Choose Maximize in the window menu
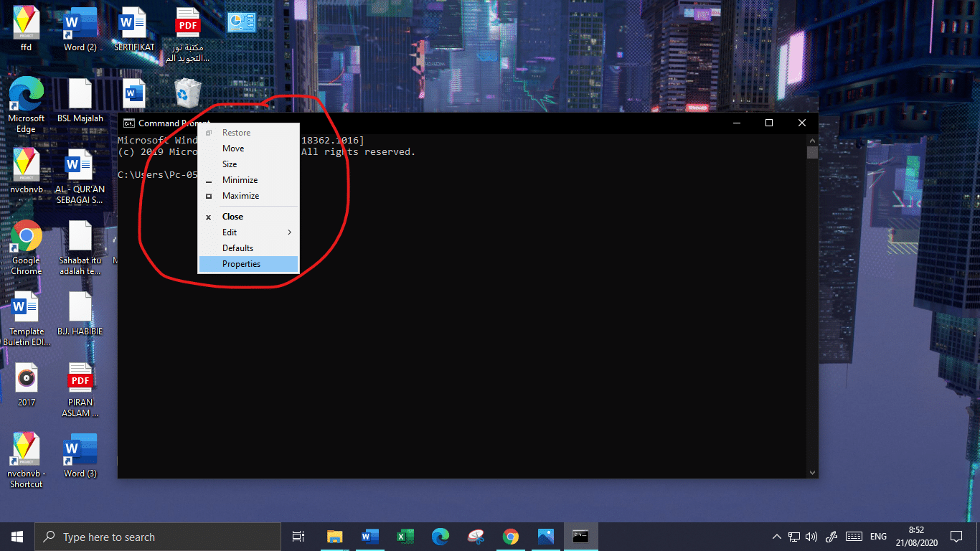 (248, 196)
